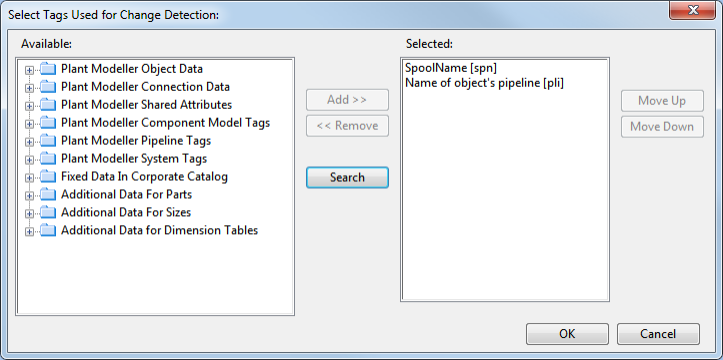This screenshot has width=723, height=360.
Task: Click the Plant Modeller System Tags folder icon
Action: [x=48, y=159]
